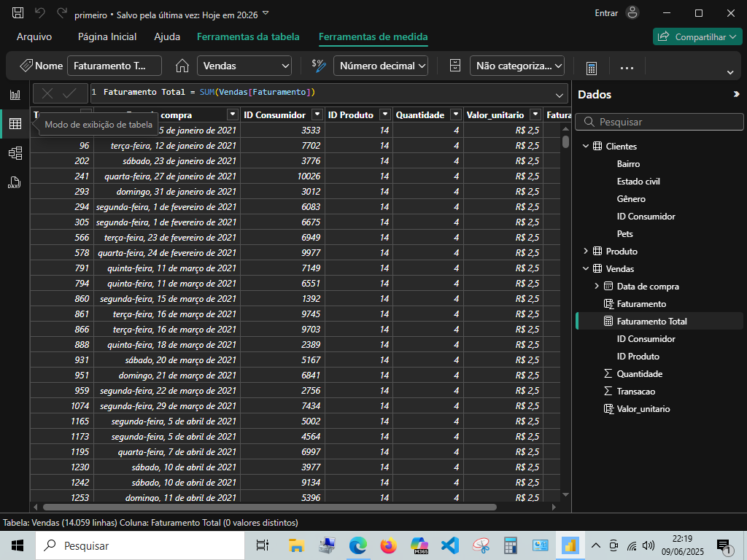Expand the formula bar with chevron

(x=560, y=96)
